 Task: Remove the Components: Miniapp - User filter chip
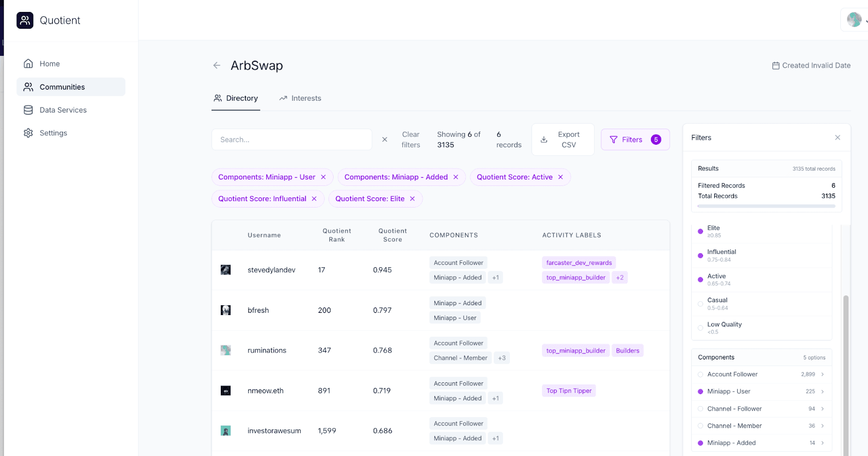pyautogui.click(x=323, y=177)
